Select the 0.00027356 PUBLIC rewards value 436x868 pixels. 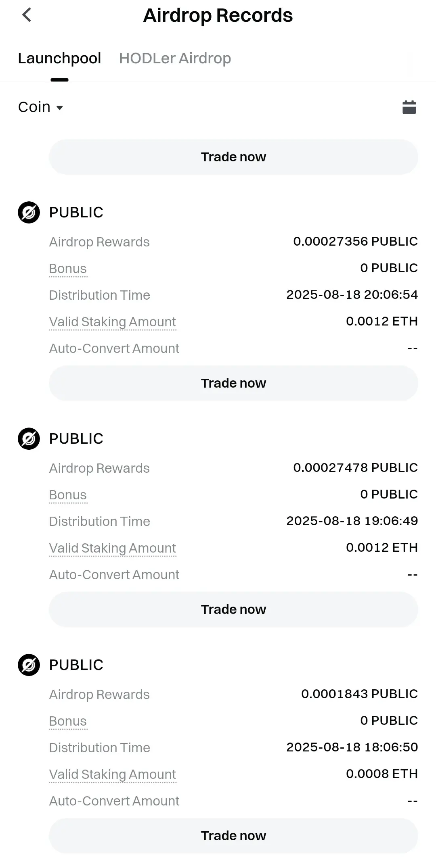355,241
